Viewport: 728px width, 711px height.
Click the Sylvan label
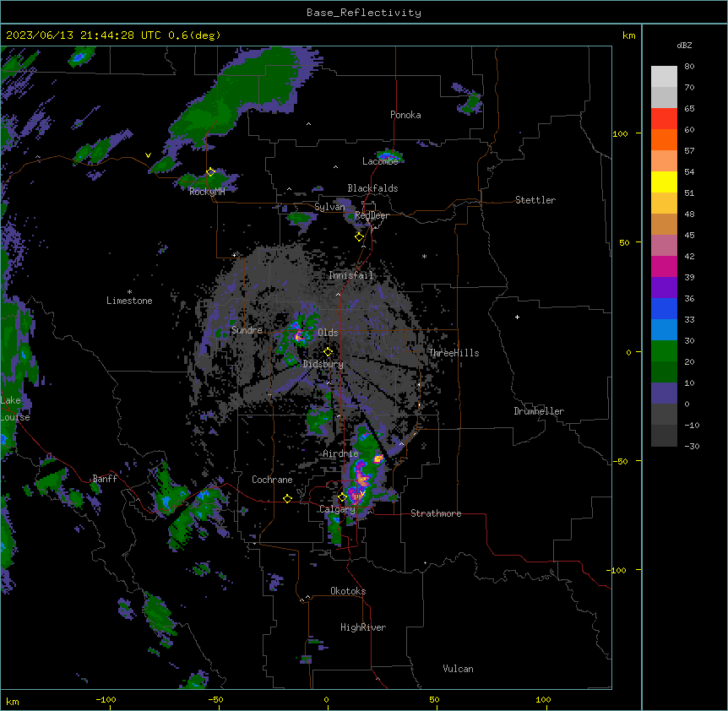tap(329, 207)
